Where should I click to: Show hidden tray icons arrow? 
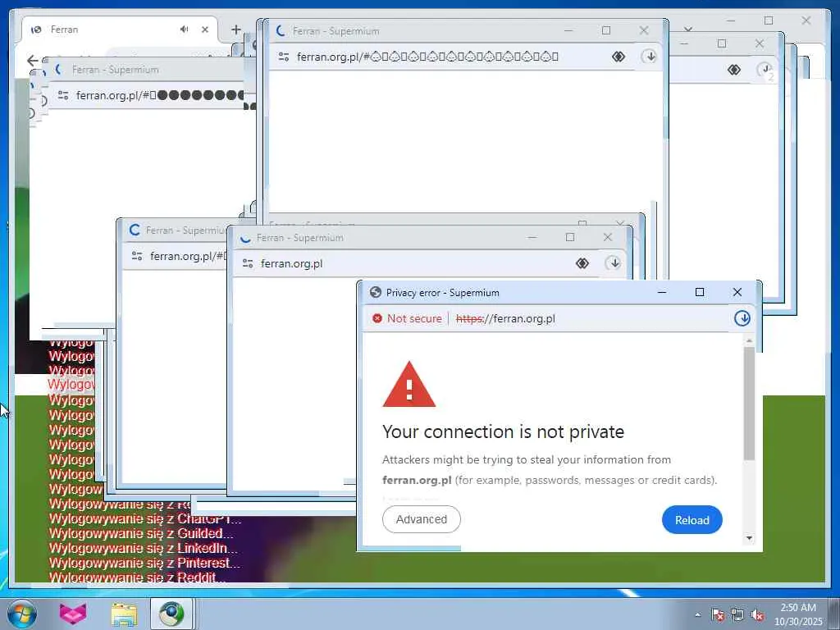coord(697,615)
